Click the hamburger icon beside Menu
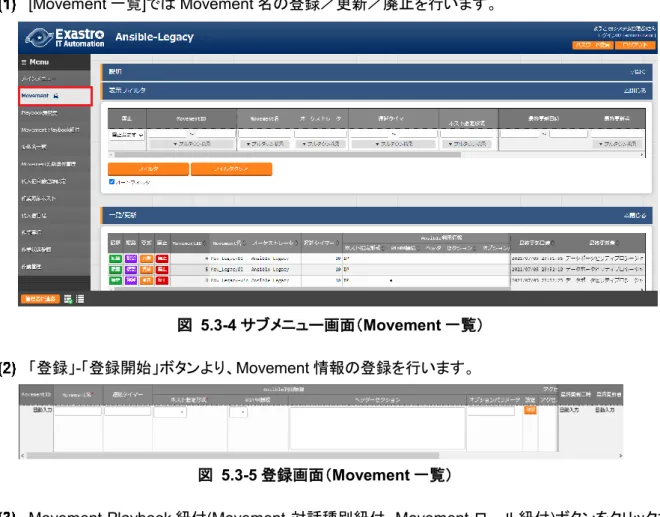The width and height of the screenshot is (660, 517). click(x=24, y=62)
